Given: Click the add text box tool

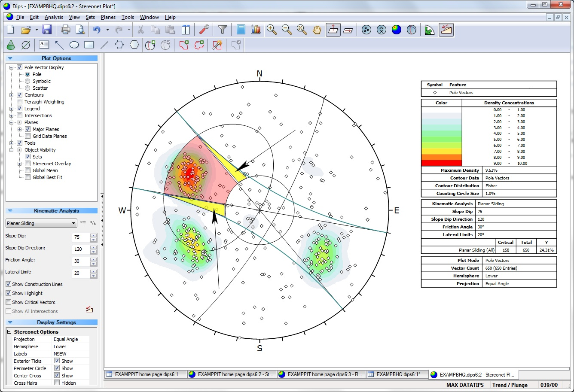Looking at the screenshot, I should click(44, 45).
